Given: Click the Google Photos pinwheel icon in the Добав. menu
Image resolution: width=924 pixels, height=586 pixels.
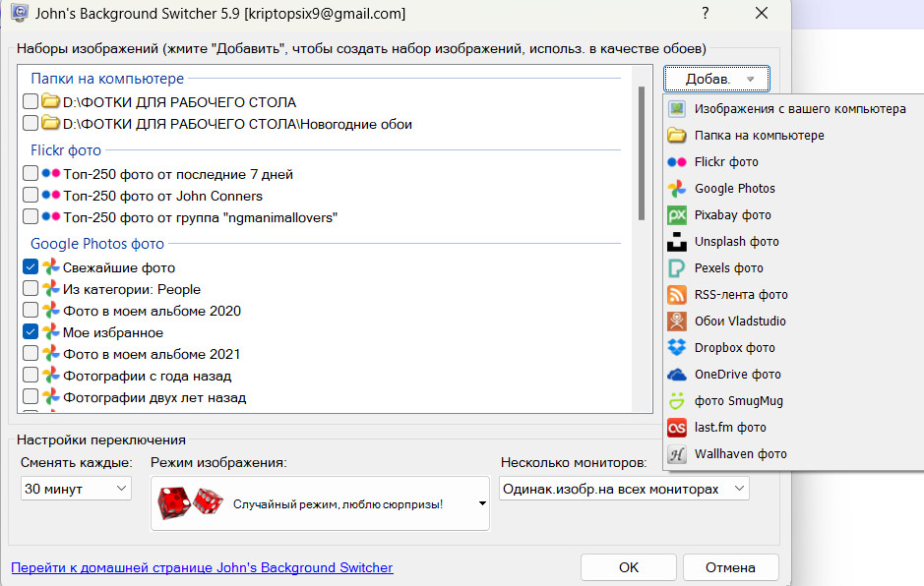Looking at the screenshot, I should pos(676,189).
